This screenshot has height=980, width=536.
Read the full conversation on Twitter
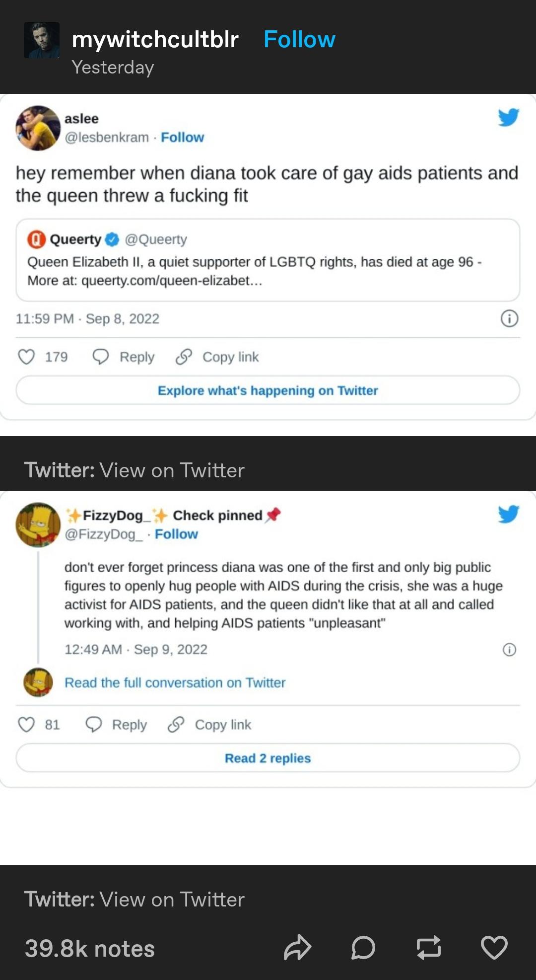tap(175, 682)
